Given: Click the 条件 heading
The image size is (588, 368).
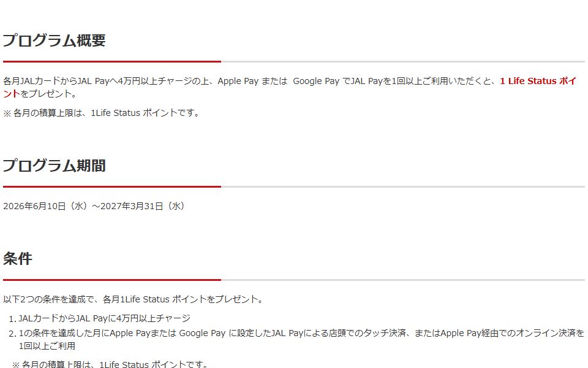Looking at the screenshot, I should [x=18, y=258].
